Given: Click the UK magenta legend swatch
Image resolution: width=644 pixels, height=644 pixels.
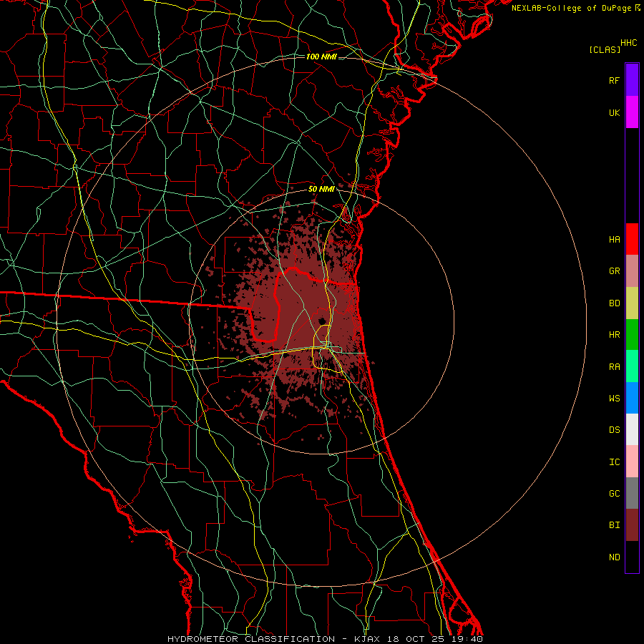Looking at the screenshot, I should [x=632, y=112].
